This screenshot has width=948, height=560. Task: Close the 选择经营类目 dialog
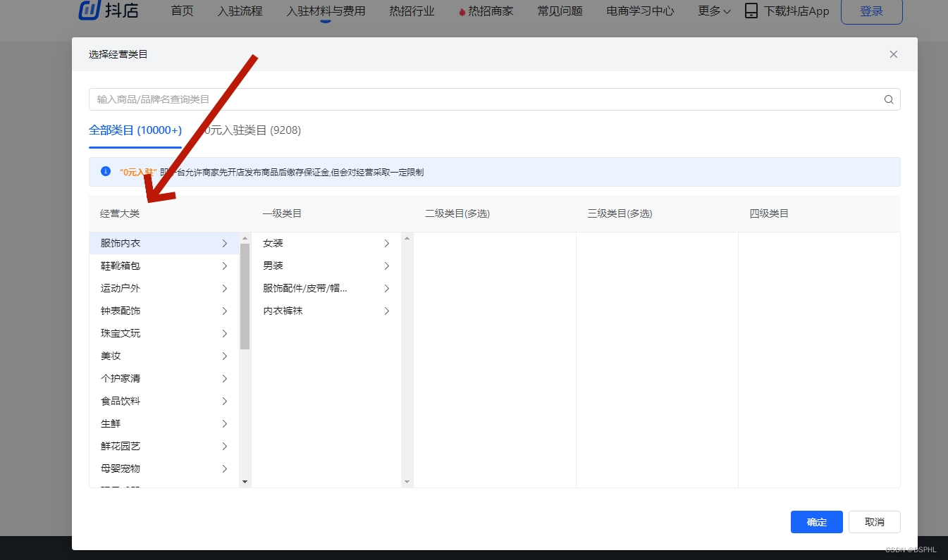click(894, 54)
